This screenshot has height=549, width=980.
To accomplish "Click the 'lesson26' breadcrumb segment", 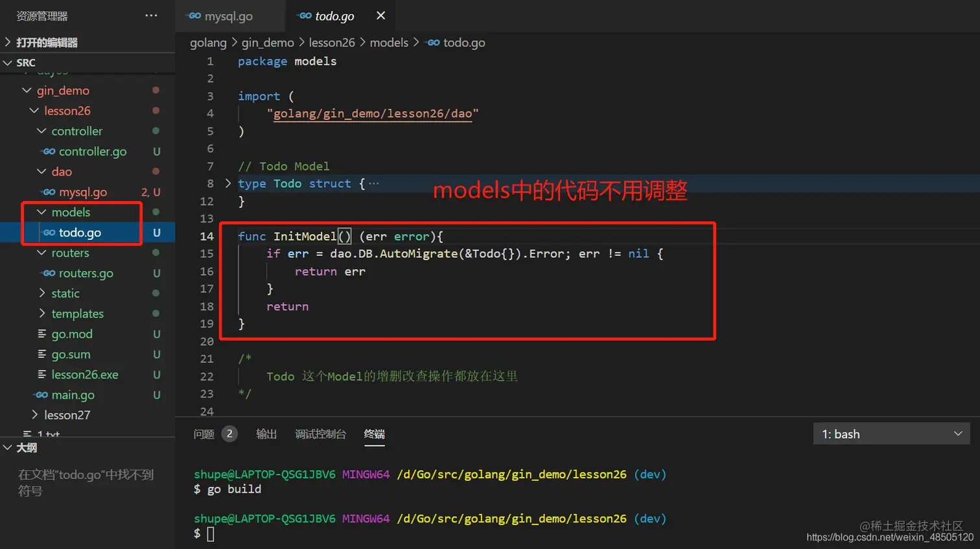I will pyautogui.click(x=332, y=43).
